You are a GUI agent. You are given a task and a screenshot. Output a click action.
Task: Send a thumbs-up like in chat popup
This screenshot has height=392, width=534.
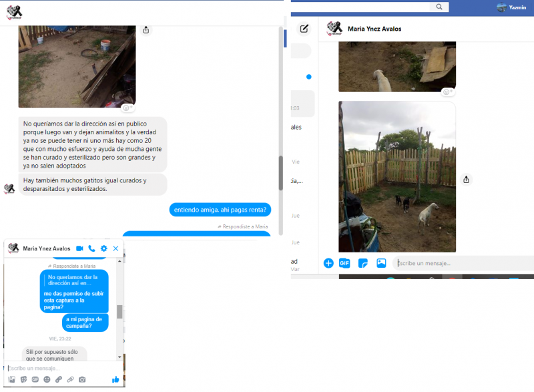pos(115,379)
